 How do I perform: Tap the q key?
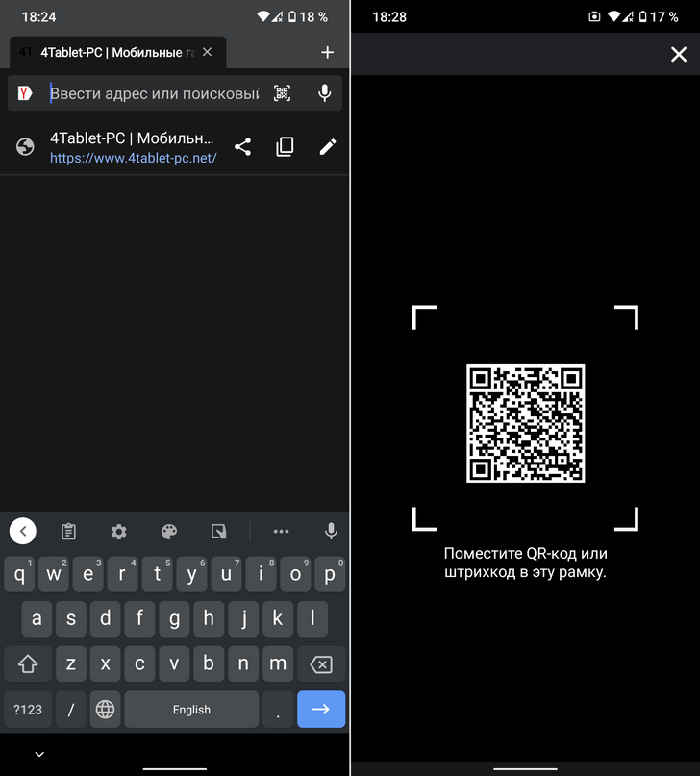click(19, 574)
